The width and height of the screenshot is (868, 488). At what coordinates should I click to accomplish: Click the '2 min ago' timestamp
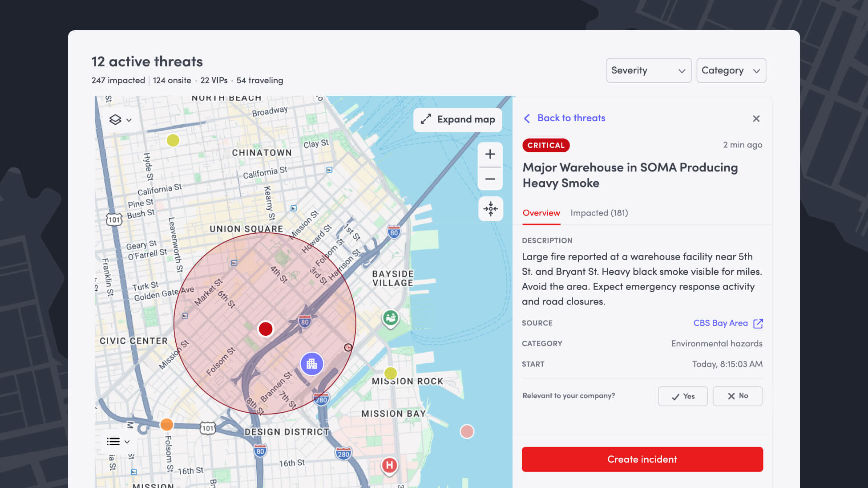(743, 145)
